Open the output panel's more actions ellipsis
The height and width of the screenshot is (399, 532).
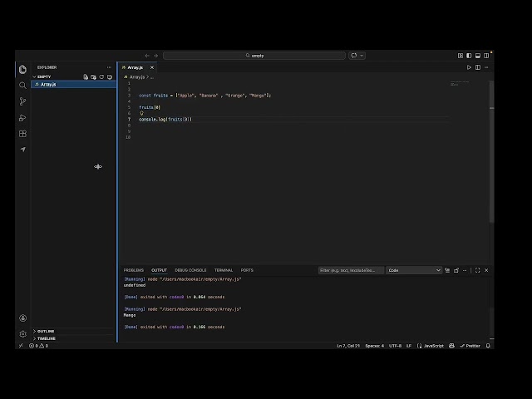465,270
